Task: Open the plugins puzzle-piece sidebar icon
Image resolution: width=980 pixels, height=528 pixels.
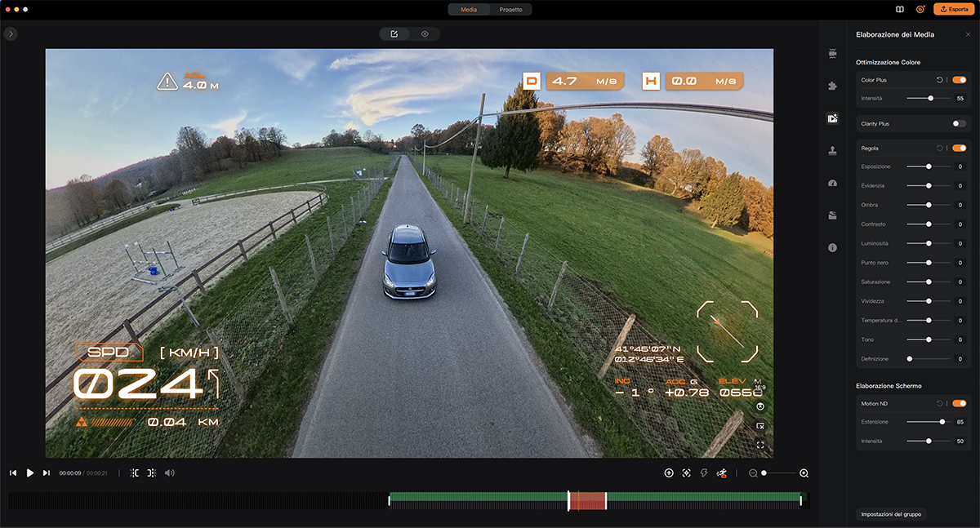Action: point(832,86)
